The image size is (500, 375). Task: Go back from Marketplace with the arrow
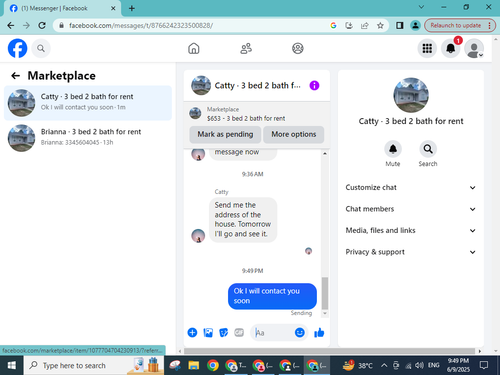[x=15, y=76]
